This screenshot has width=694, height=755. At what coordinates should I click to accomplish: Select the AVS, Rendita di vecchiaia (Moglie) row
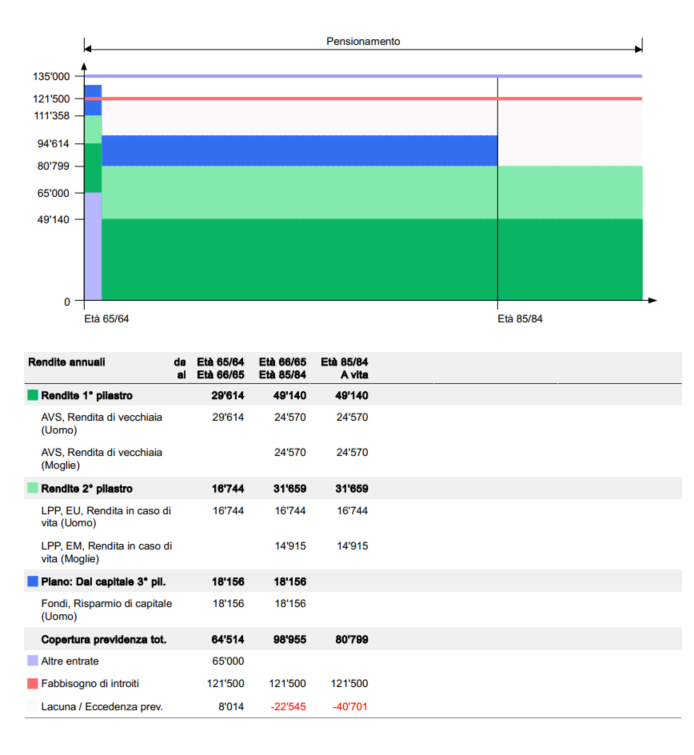[101, 458]
